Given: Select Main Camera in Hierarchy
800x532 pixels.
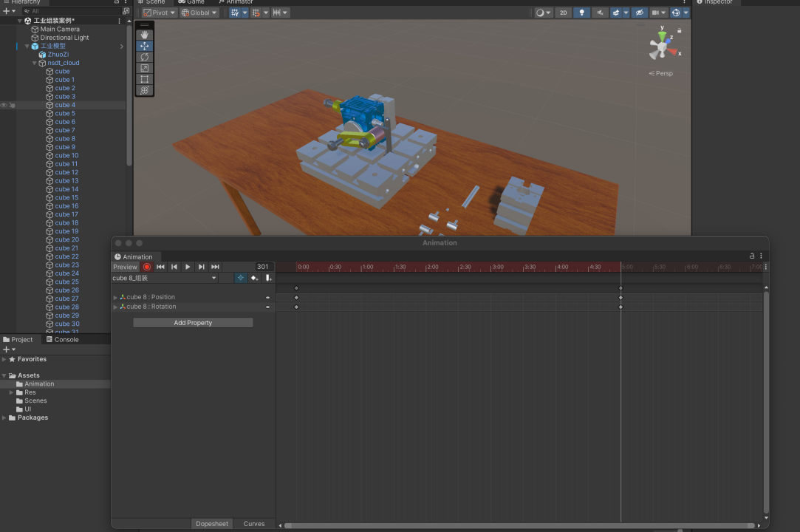Looking at the screenshot, I should (x=60, y=30).
